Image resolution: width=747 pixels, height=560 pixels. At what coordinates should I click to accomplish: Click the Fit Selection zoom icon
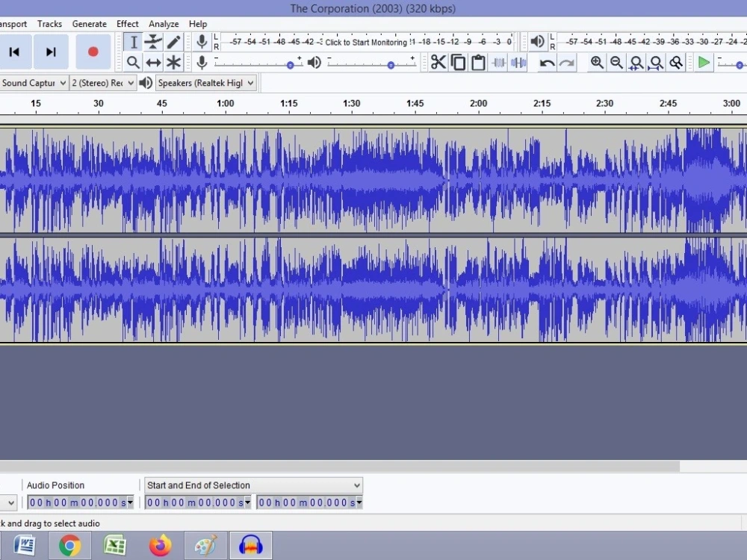636,63
